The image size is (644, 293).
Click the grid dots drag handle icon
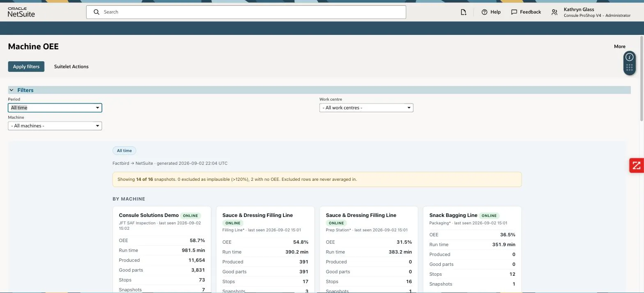(x=629, y=67)
